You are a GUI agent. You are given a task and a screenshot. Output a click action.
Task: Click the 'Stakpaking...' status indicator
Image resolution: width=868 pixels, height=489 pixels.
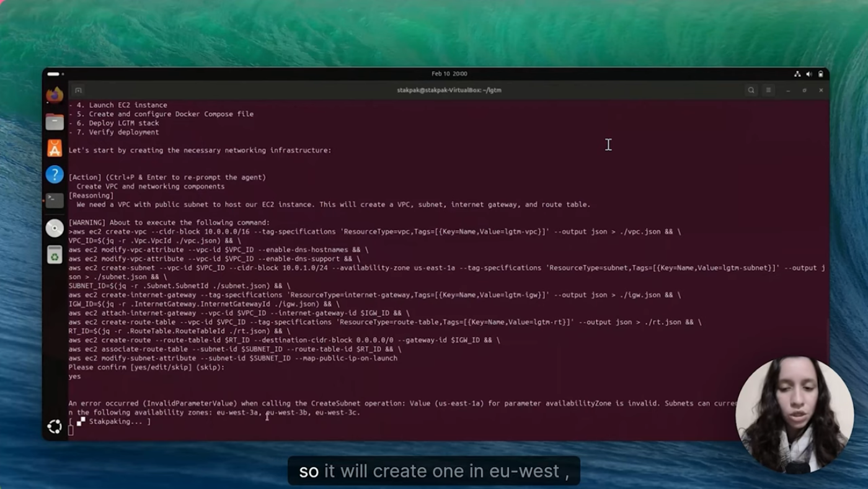[x=110, y=421]
